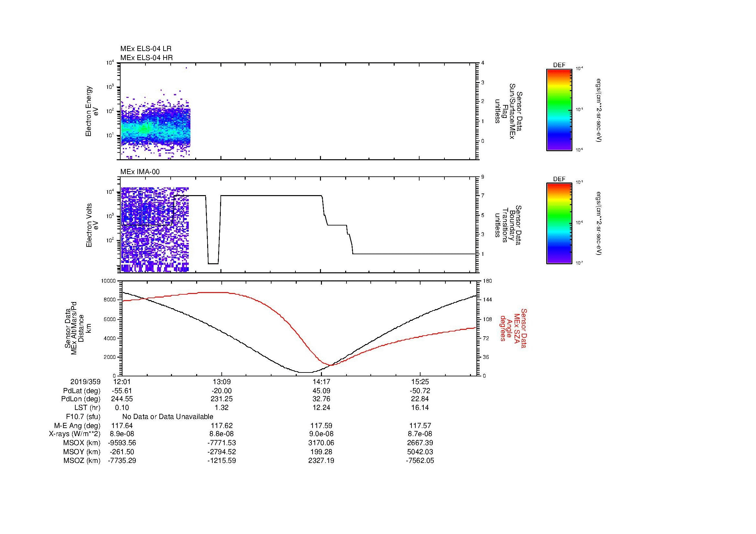Click the time tick label '13:09'
756x534 pixels.
point(222,382)
